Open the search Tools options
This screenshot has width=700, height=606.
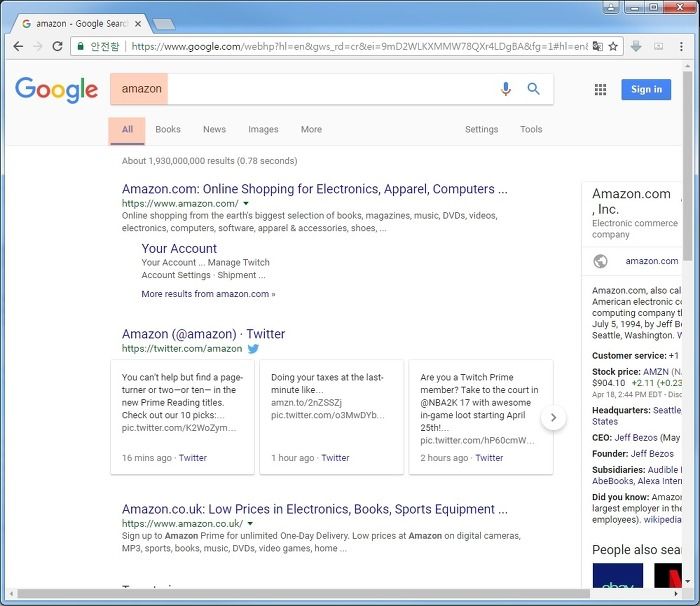click(531, 130)
